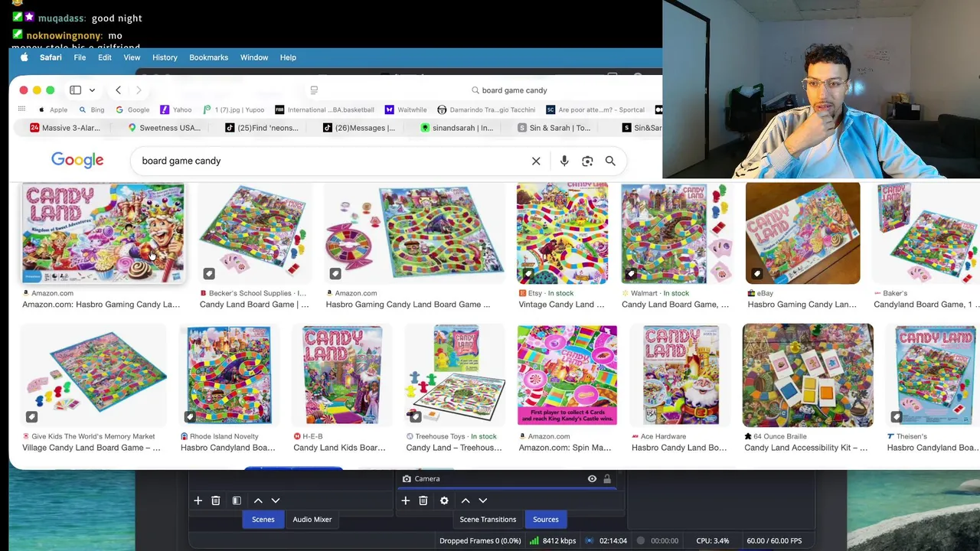This screenshot has height=551, width=980.
Task: Move scene up in OBS
Action: 258,500
